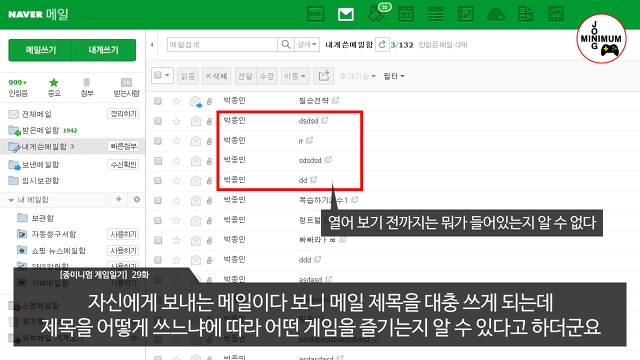Click the NAVER 메일 logo

coord(38,14)
